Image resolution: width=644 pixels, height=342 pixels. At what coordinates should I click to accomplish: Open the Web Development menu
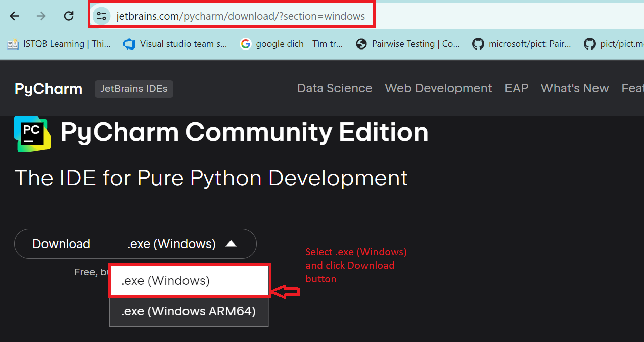pyautogui.click(x=438, y=88)
